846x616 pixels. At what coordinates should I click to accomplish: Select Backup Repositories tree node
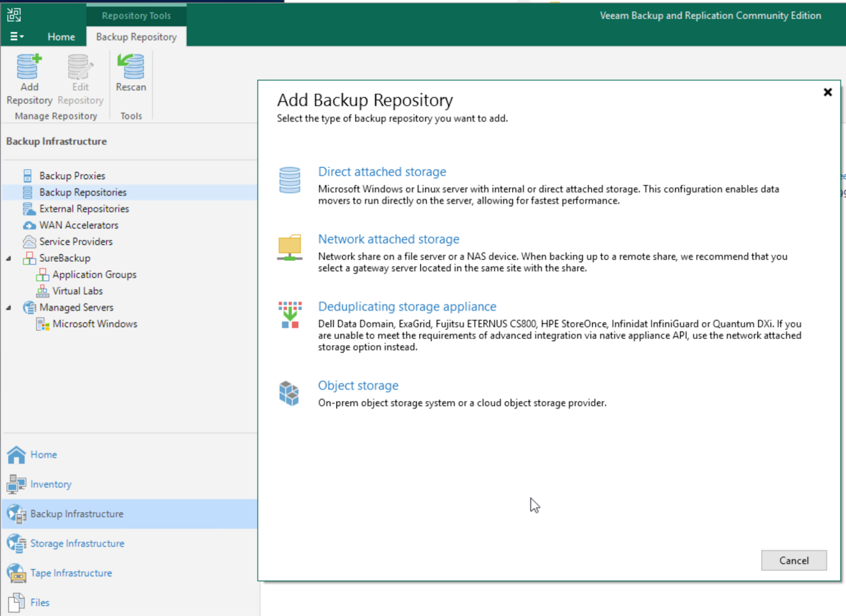tap(83, 192)
